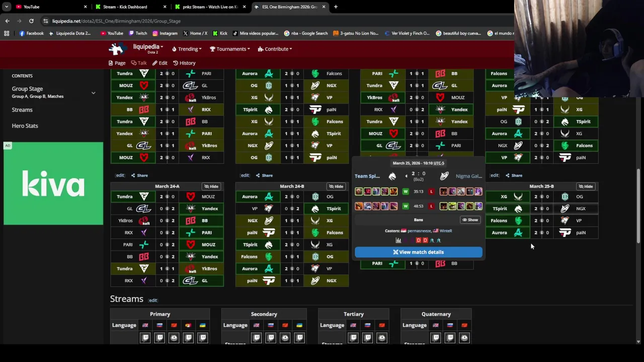Open the browser apps grid icon
This screenshot has height=362, width=644.
click(x=7, y=33)
